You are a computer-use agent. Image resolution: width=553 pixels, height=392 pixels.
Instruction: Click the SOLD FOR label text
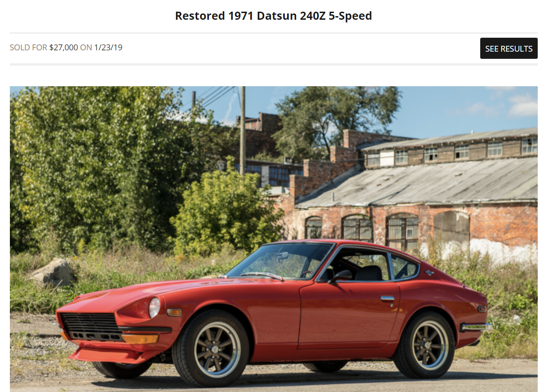coord(28,47)
